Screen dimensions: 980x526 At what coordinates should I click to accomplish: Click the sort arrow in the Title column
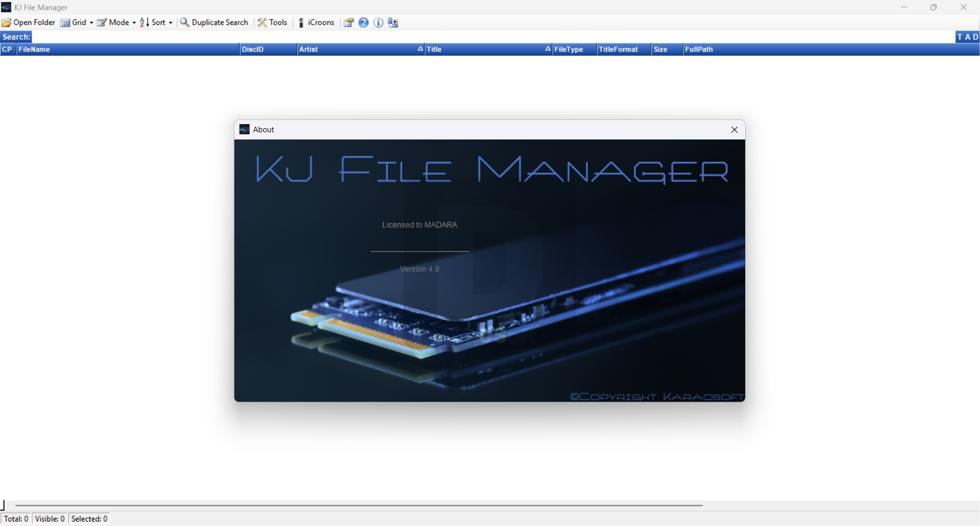coord(548,49)
